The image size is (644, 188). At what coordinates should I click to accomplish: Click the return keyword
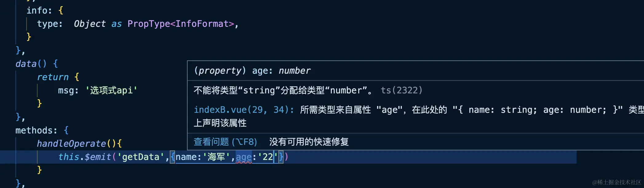coord(53,77)
